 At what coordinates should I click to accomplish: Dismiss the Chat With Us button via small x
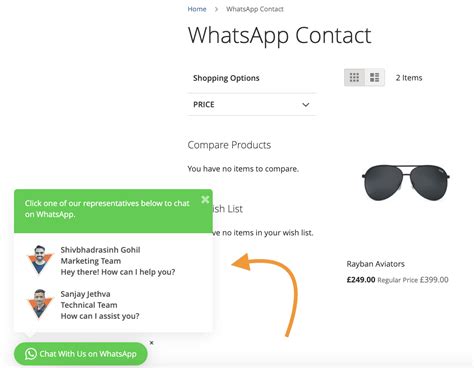point(152,343)
